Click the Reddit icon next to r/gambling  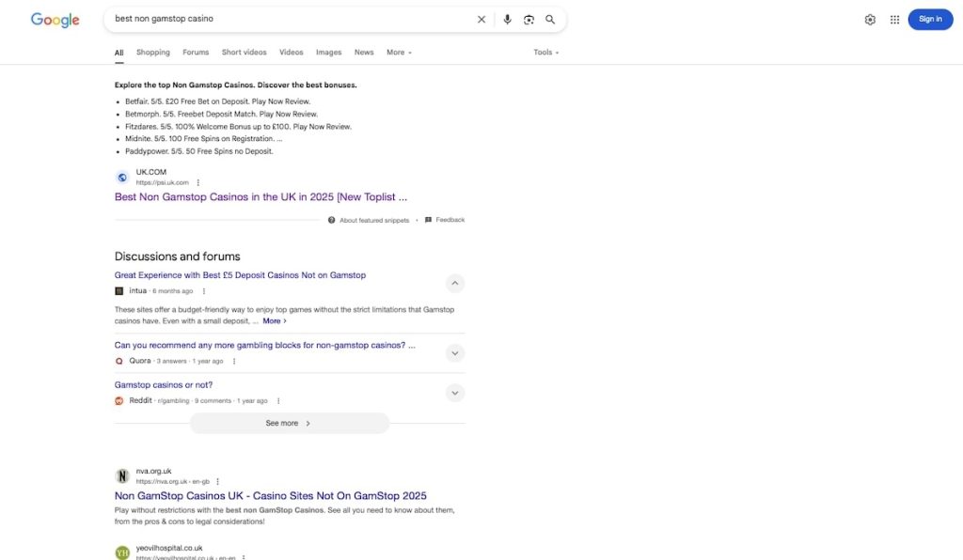pos(118,399)
